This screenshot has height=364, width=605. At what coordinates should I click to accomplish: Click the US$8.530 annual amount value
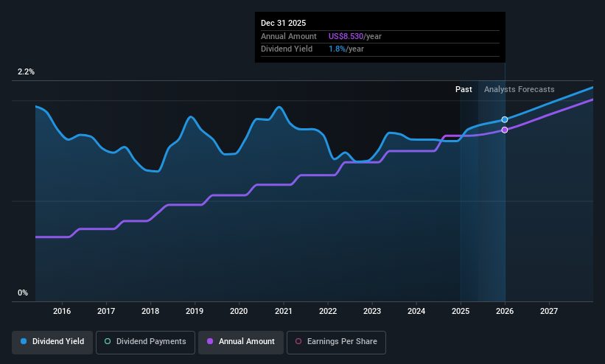(346, 36)
